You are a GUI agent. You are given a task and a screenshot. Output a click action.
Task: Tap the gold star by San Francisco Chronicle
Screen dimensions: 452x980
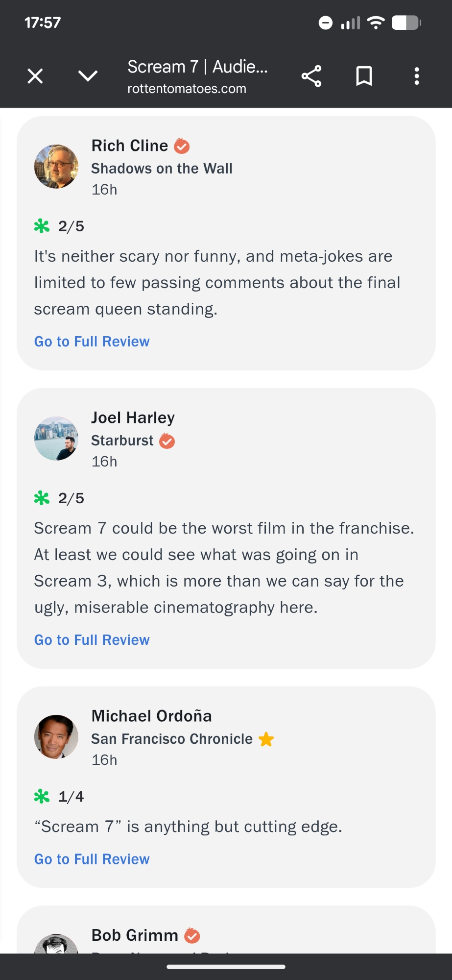(266, 739)
